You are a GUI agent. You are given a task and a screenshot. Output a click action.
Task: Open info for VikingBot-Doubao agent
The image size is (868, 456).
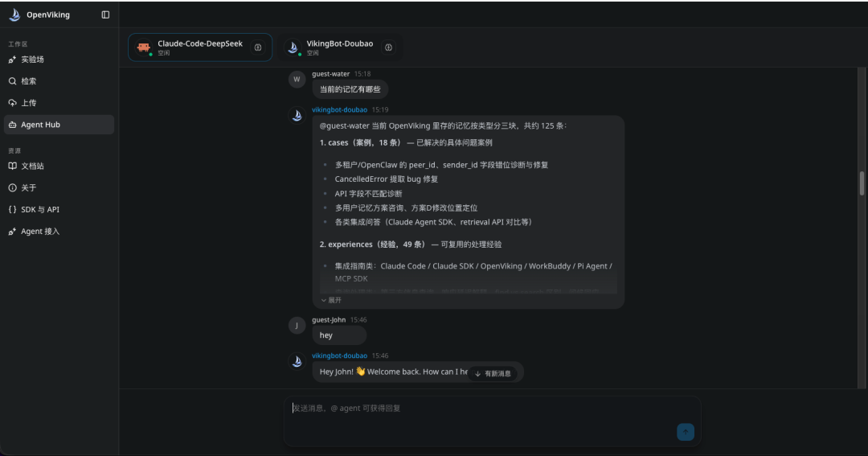tap(389, 47)
